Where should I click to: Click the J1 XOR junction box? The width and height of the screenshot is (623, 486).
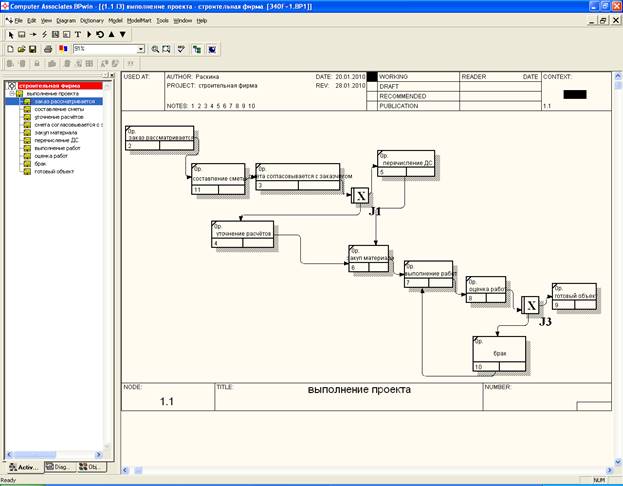360,196
